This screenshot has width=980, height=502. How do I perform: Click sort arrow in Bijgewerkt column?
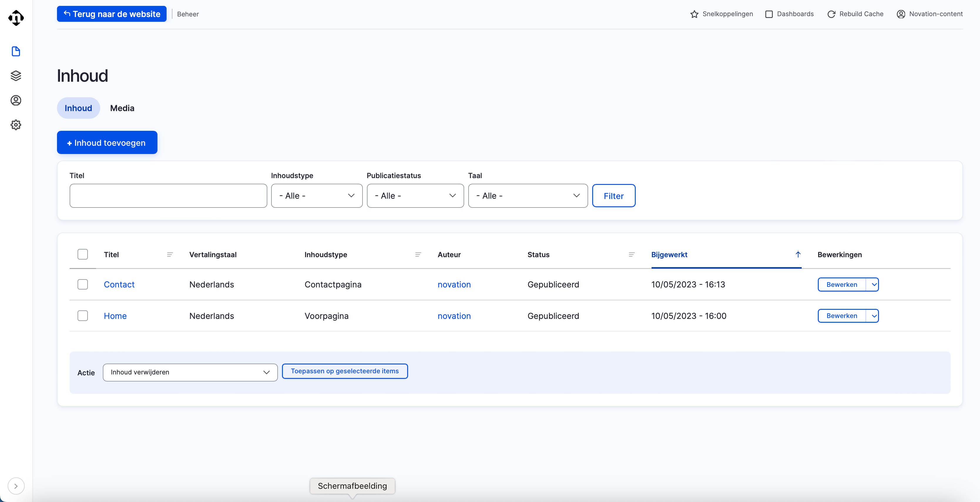[798, 254]
